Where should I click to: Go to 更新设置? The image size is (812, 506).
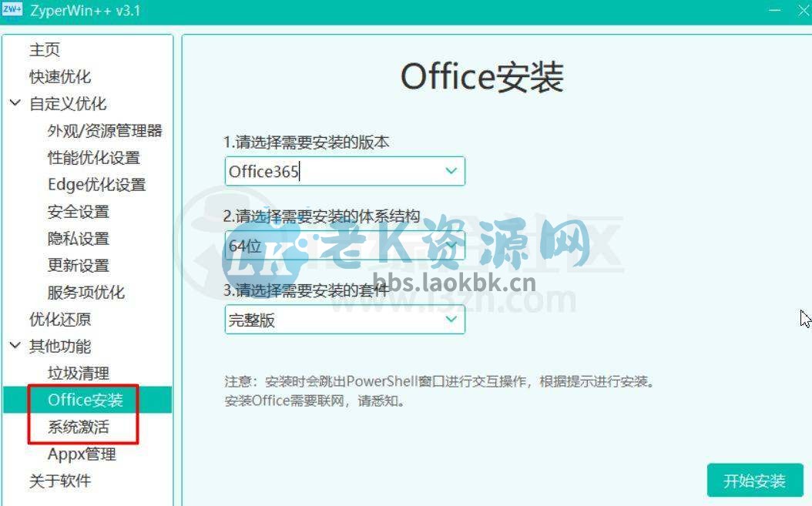click(79, 265)
